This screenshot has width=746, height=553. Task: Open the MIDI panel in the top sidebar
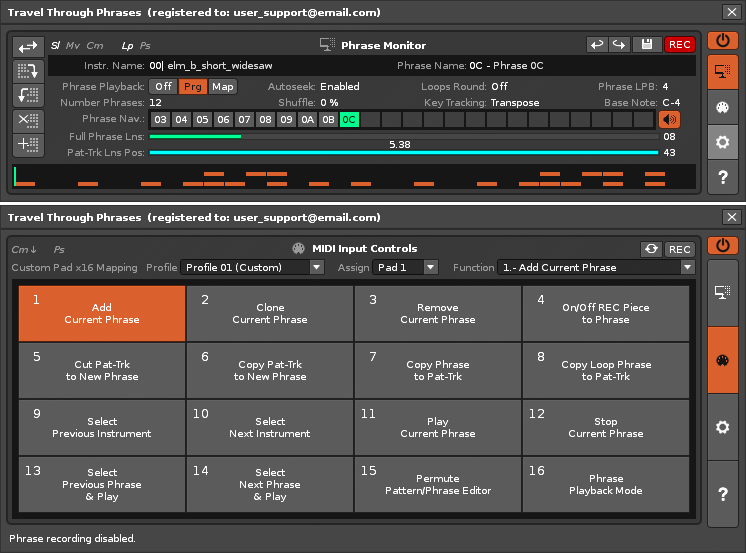pos(722,108)
